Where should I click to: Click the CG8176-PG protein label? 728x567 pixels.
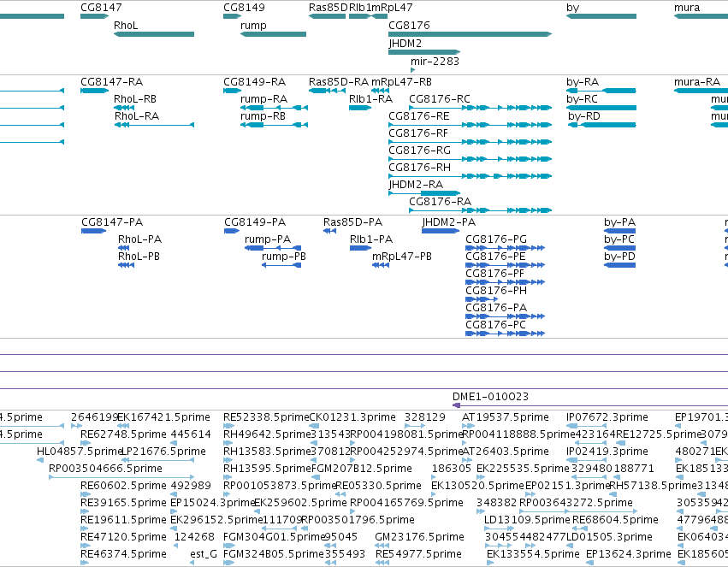tap(496, 239)
